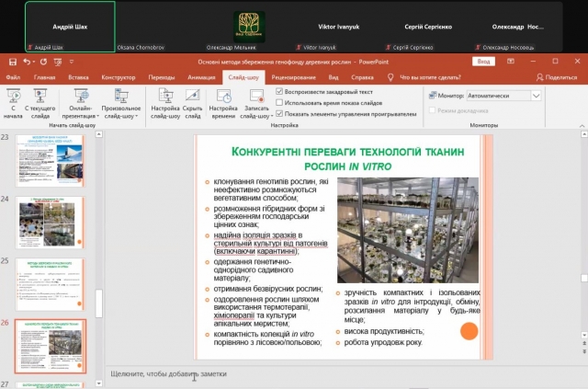This screenshot has width=588, height=389.
Task: Select Андрій Шах participant tile
Action: [x=70, y=27]
